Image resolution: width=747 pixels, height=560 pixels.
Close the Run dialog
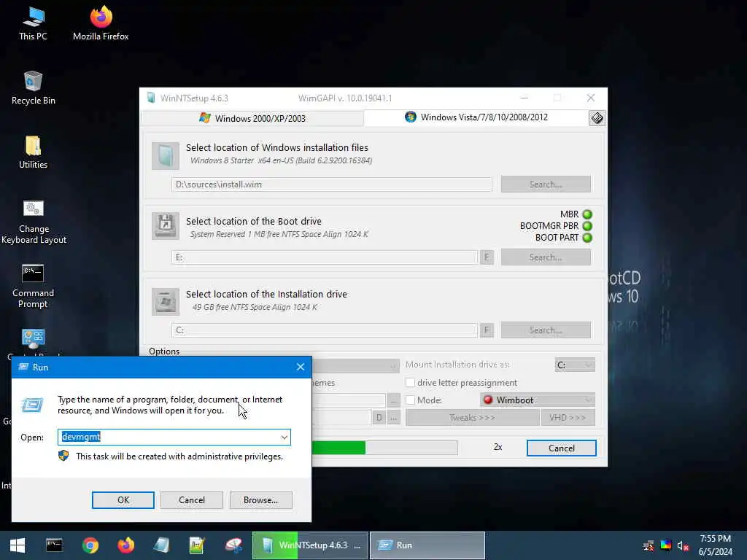click(x=300, y=367)
